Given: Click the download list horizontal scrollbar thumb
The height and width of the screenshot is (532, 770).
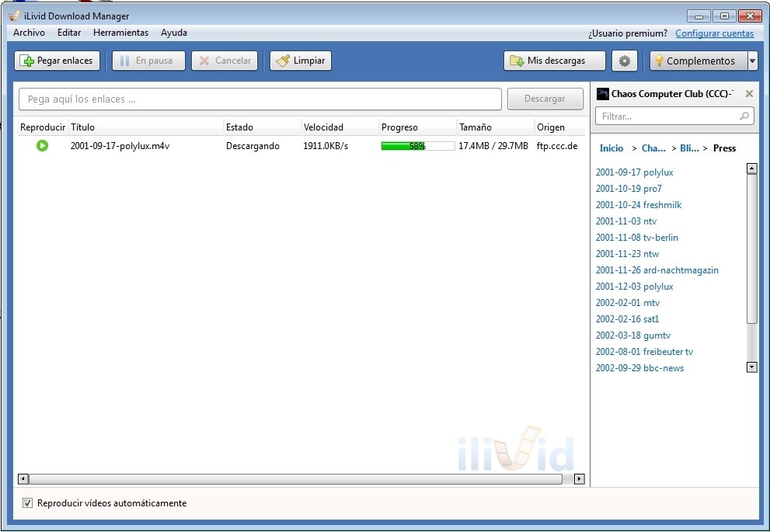Looking at the screenshot, I should point(295,478).
